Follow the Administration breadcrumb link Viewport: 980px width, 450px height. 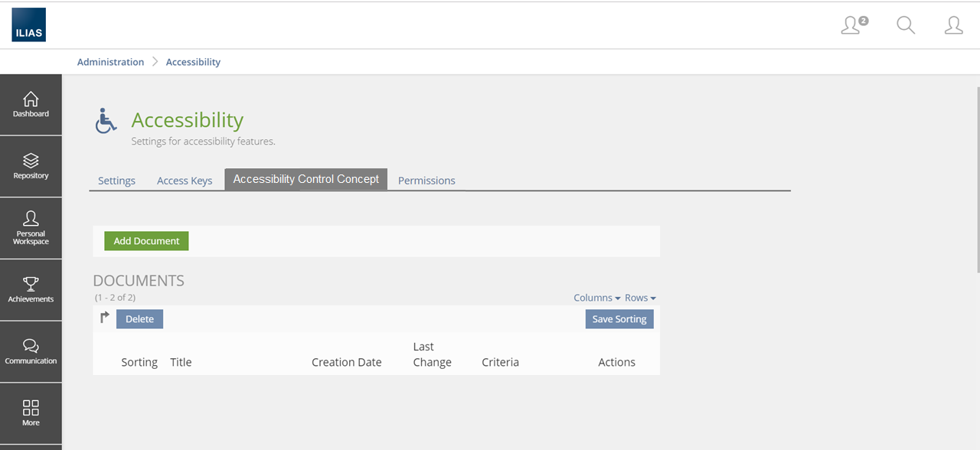[110, 62]
